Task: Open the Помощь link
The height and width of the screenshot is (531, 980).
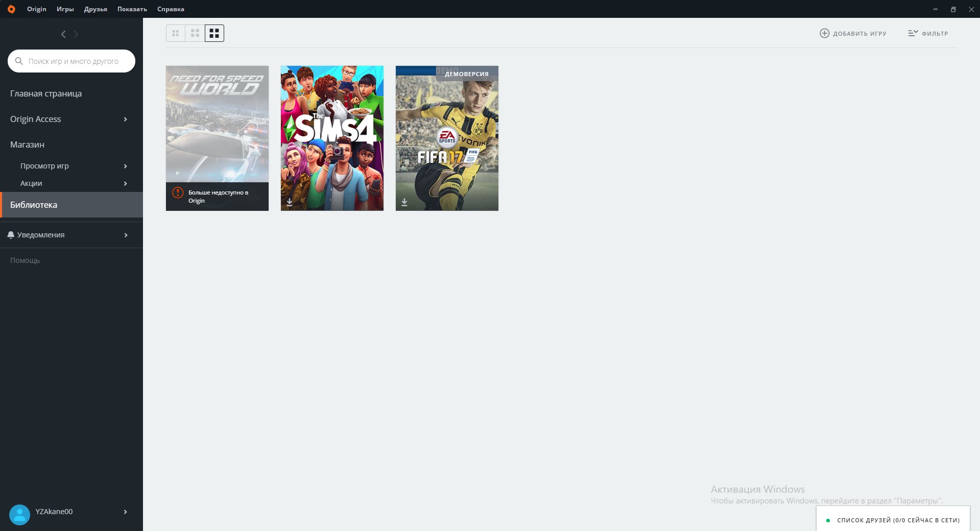Action: coord(25,260)
